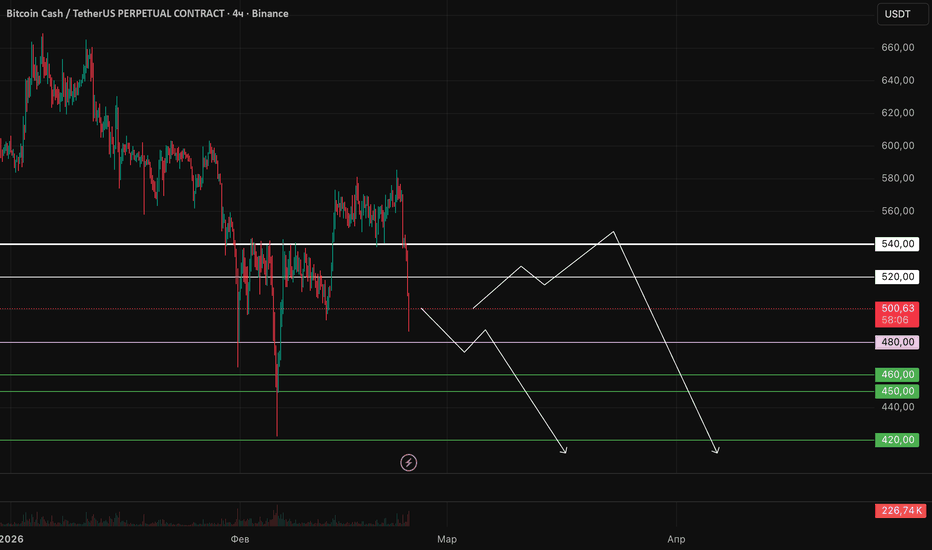This screenshot has height=550, width=932.
Task: Select the green 460,00 level label
Action: coord(897,375)
